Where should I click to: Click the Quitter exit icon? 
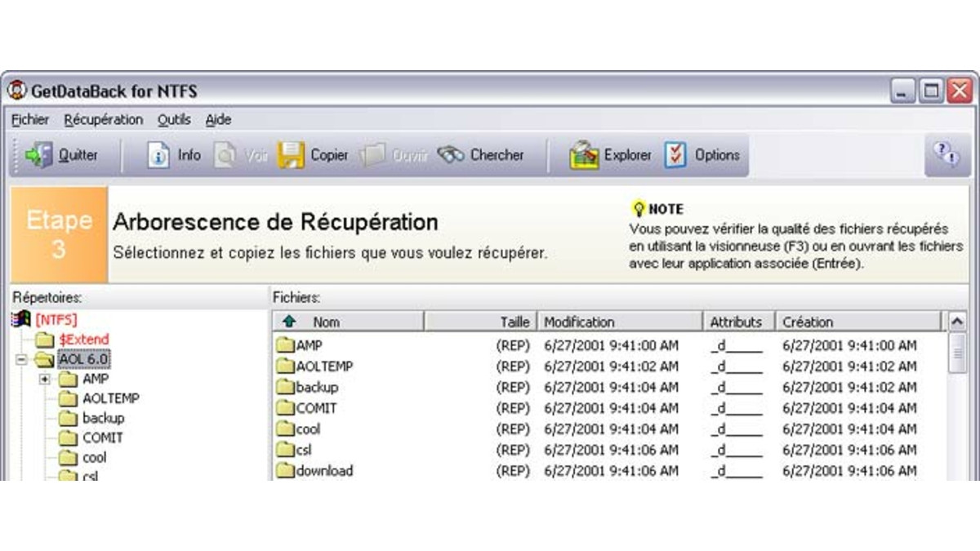pyautogui.click(x=37, y=154)
